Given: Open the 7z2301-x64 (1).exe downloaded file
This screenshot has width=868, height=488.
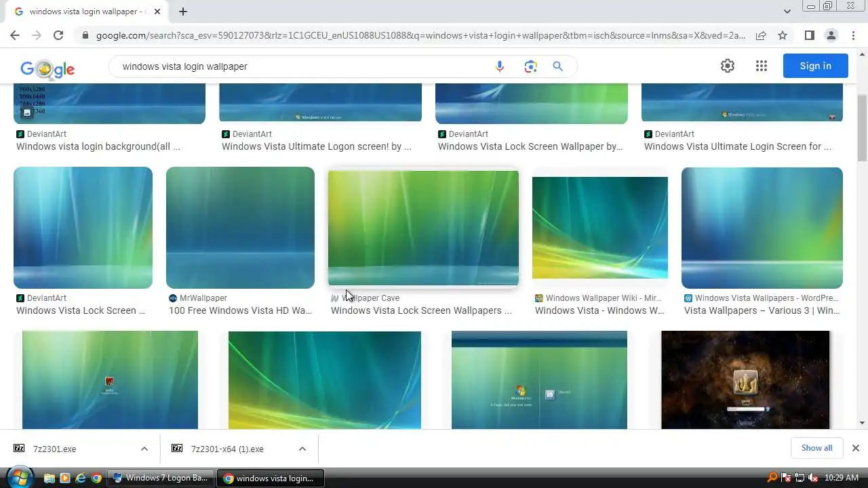Looking at the screenshot, I should coord(227,449).
